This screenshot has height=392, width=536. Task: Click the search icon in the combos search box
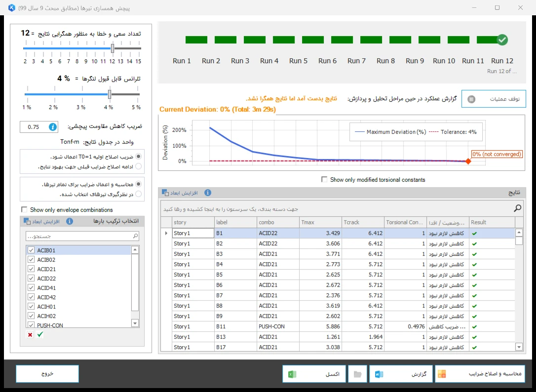click(x=135, y=236)
